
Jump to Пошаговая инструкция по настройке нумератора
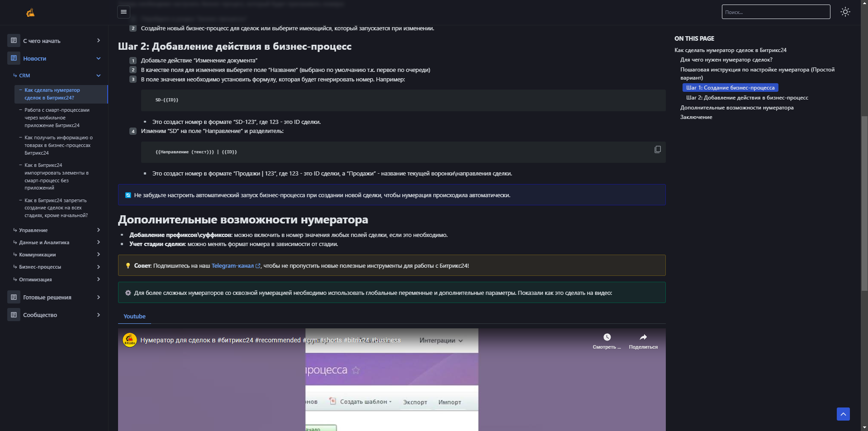coord(758,74)
